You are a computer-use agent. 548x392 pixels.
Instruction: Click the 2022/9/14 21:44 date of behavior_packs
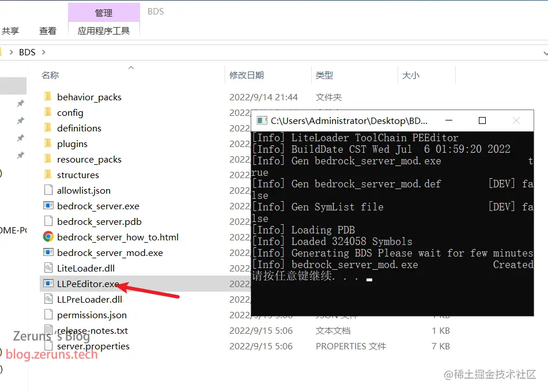pos(263,97)
